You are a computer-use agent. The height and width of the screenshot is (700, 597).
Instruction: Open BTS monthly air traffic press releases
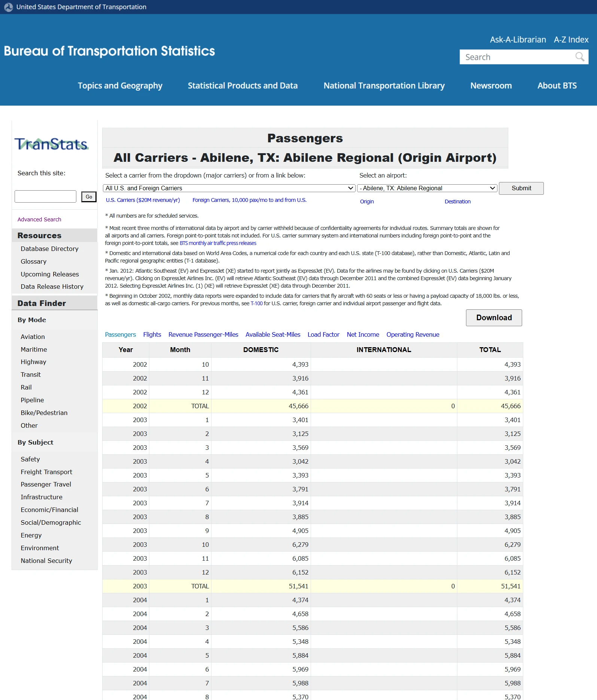218,243
